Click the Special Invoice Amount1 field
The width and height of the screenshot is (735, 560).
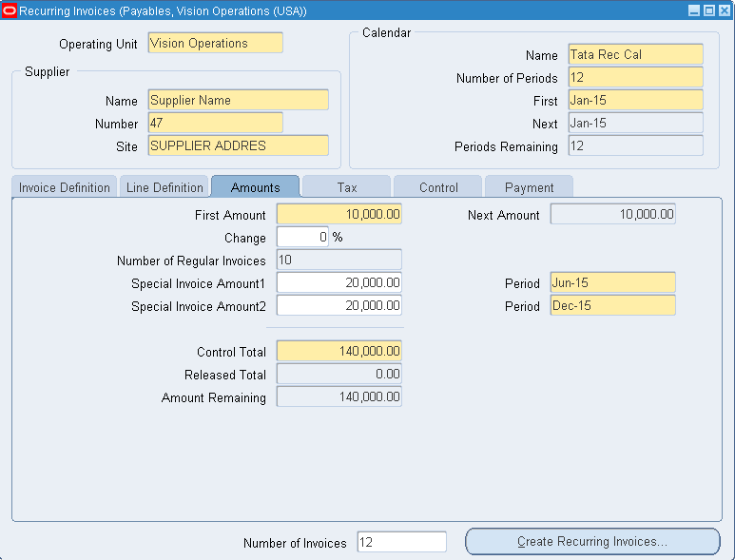click(338, 282)
